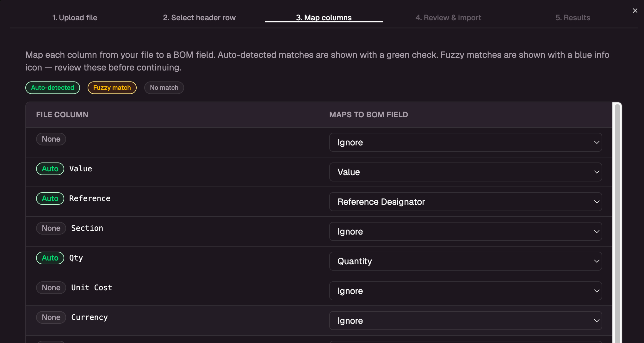Click the Auto badge beside Qty
The width and height of the screenshot is (644, 343).
(50, 258)
